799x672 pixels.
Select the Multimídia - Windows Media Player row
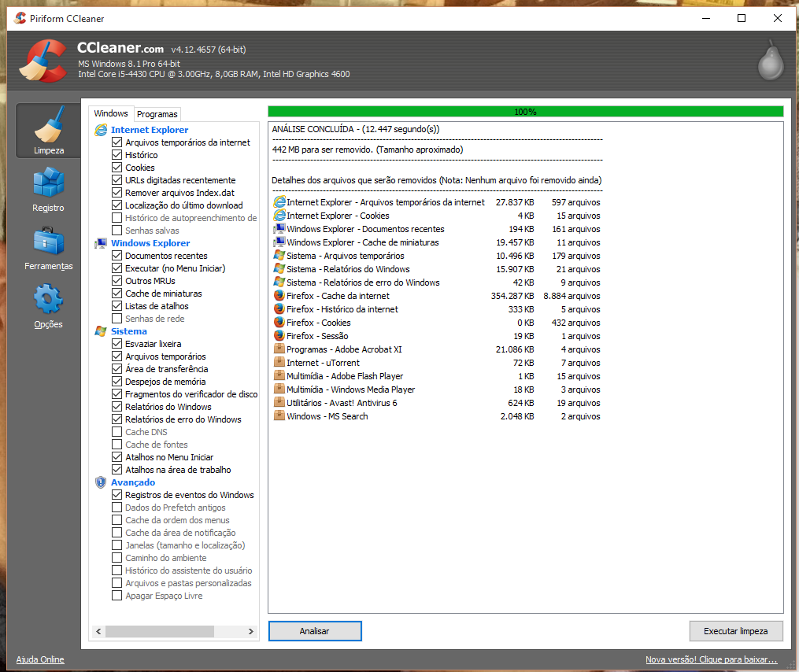[437, 390]
